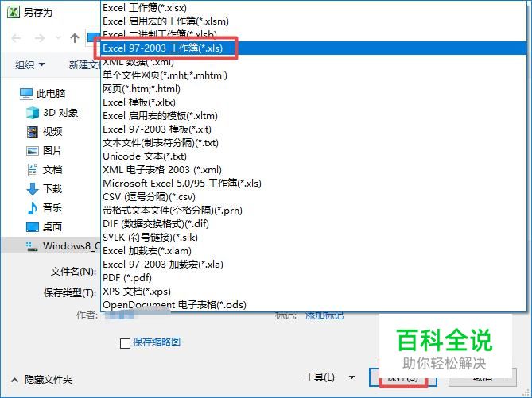Select 网页(*.htm;*.html) format

coord(314,88)
